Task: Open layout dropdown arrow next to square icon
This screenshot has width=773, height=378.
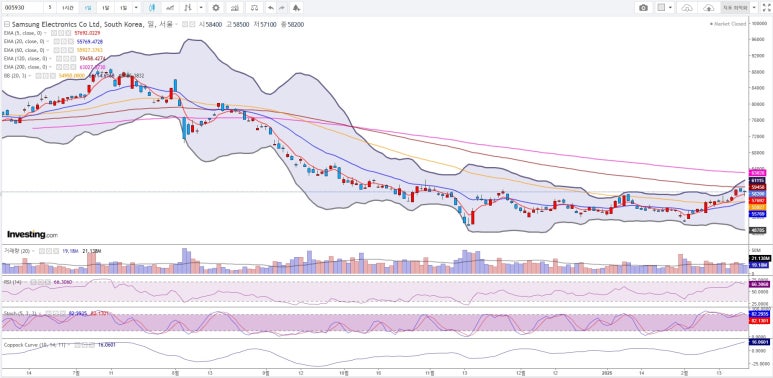Action: pos(670,7)
